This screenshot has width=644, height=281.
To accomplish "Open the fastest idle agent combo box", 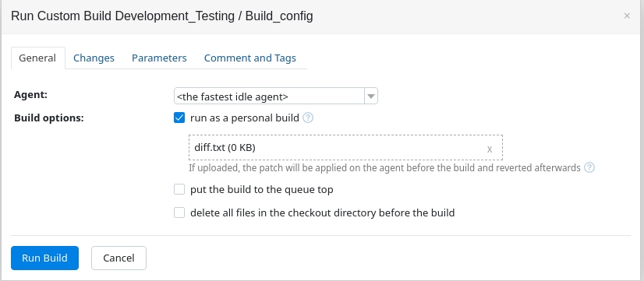I will [275, 97].
